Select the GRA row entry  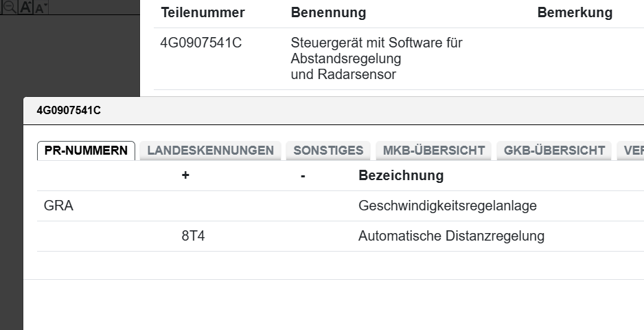tap(58, 206)
